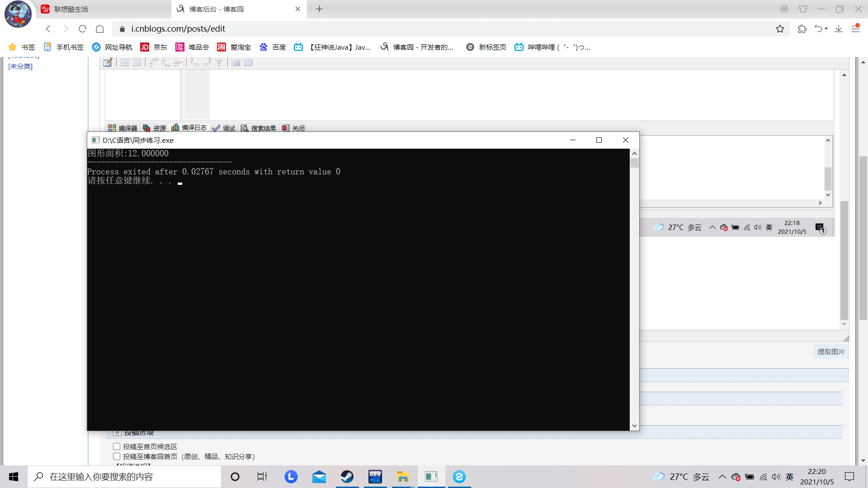This screenshot has height=488, width=868.
Task: Check 投稿至首页候选区 checkbox
Action: coord(117,446)
